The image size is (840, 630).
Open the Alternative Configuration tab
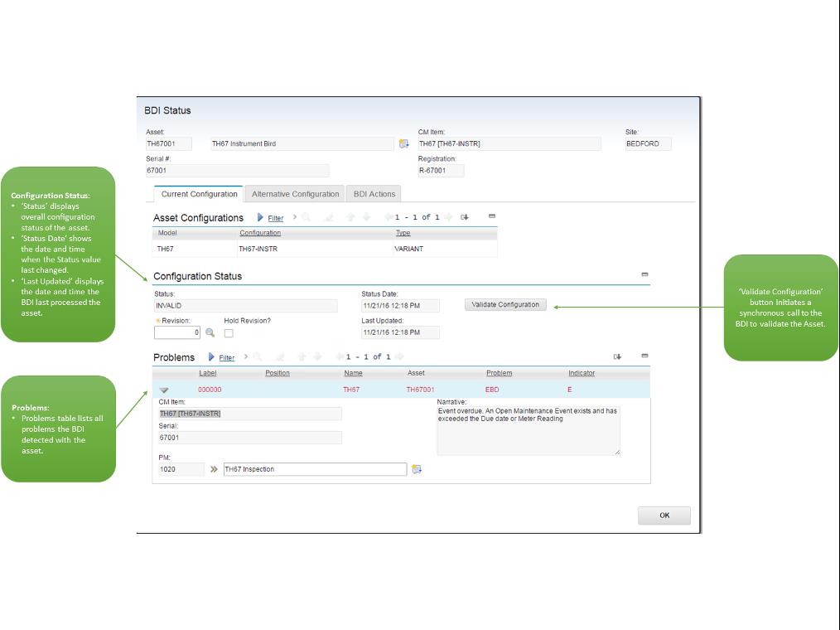click(x=295, y=194)
